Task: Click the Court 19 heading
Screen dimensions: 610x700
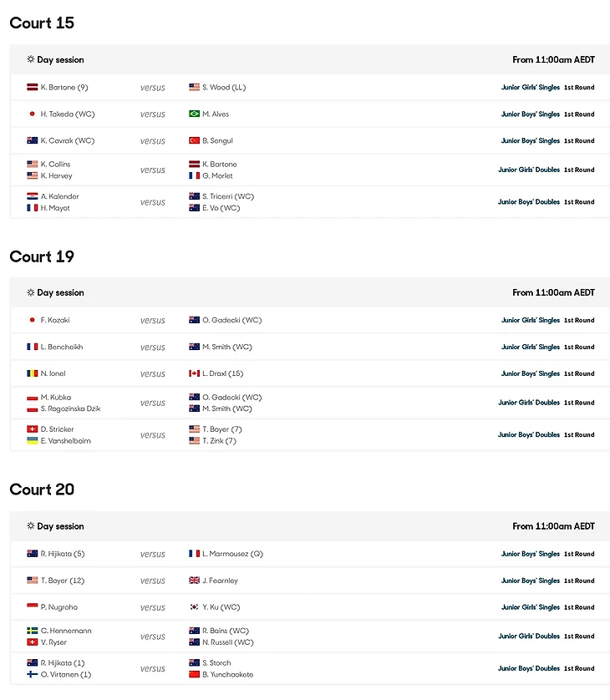Action: (x=42, y=256)
